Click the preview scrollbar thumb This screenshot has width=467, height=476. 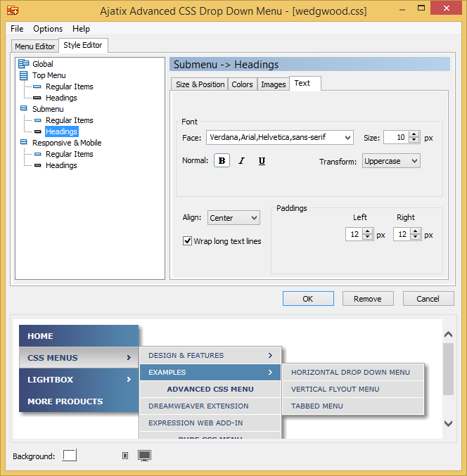point(448,369)
